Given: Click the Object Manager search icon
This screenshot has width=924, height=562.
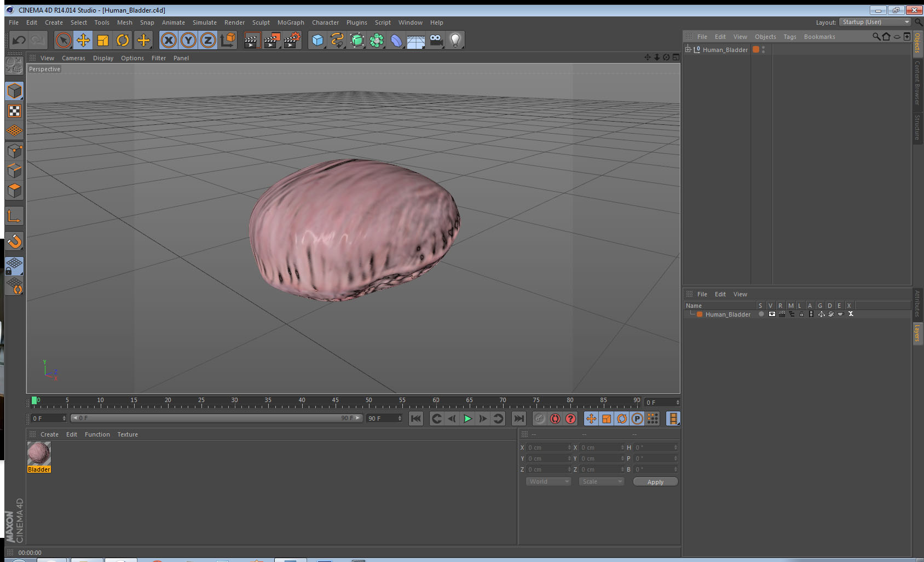Looking at the screenshot, I should click(x=876, y=37).
